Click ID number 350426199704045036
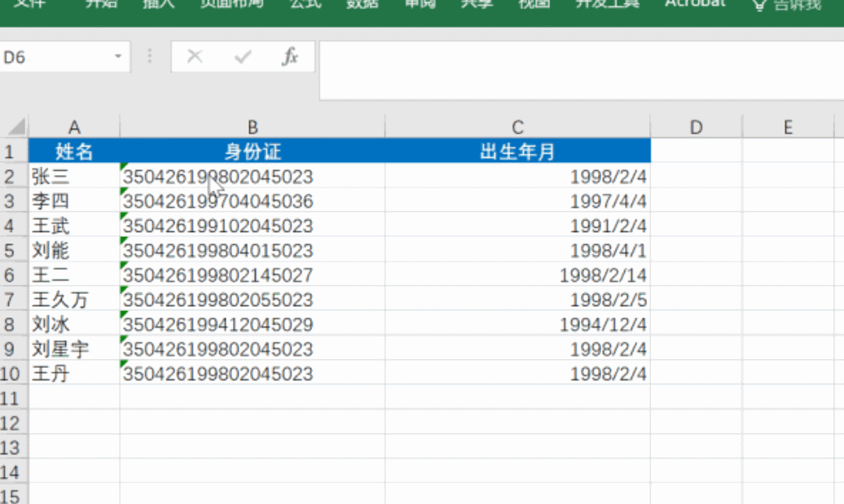This screenshot has height=504, width=844. (218, 201)
